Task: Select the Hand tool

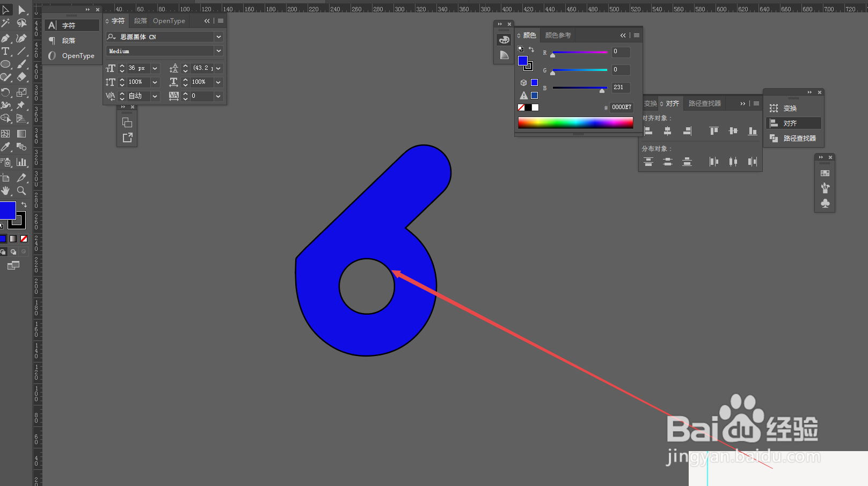Action: coord(6,191)
